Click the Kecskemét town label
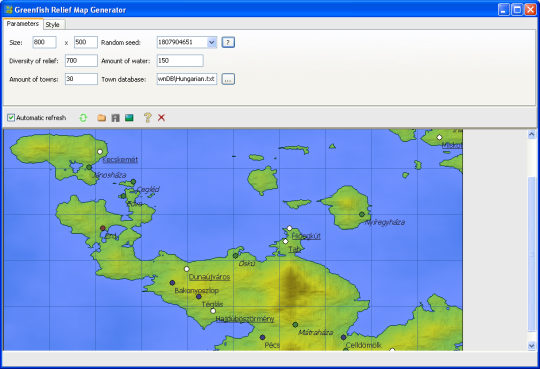 coord(120,160)
